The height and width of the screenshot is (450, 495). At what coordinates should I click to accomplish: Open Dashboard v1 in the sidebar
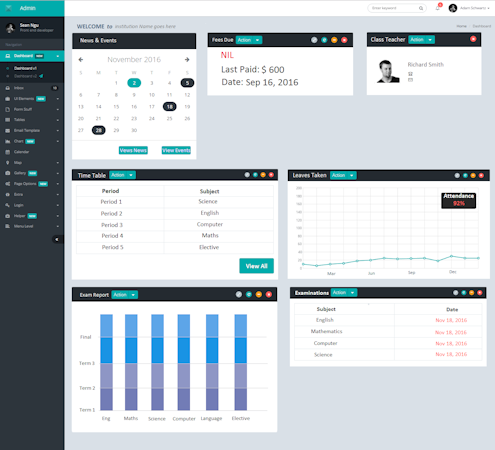(25, 68)
